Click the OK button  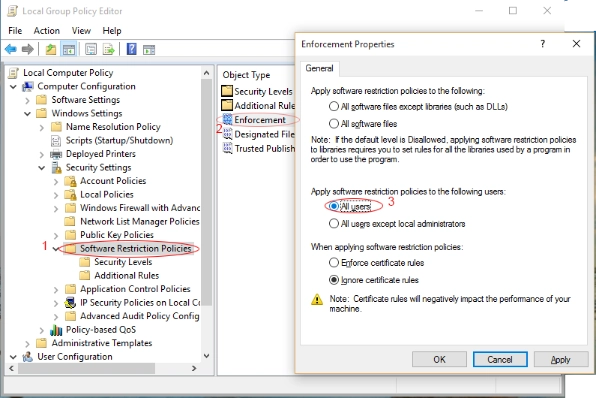click(439, 359)
